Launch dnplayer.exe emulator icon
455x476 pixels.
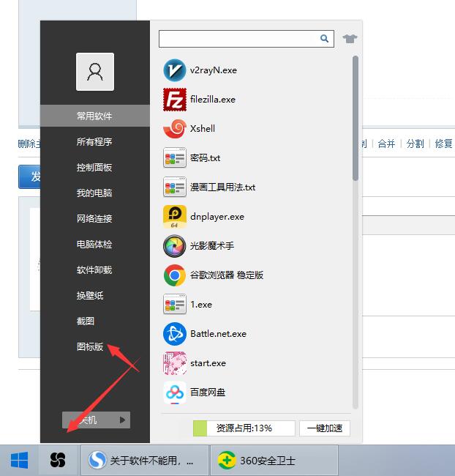click(x=175, y=217)
